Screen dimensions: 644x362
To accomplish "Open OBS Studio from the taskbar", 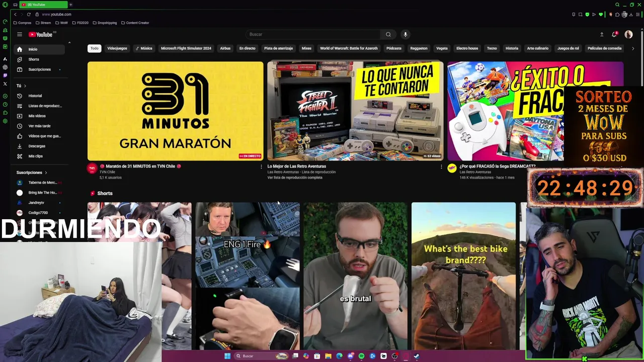I will pos(394,356).
